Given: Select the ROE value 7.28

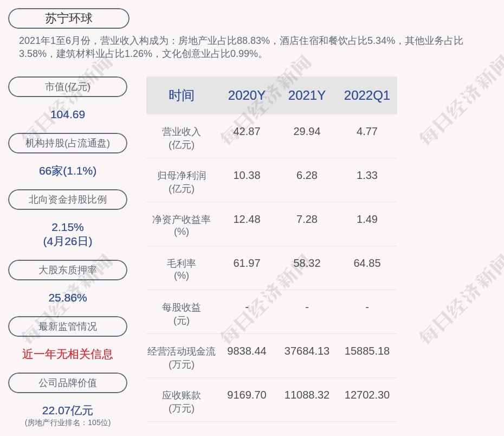Looking at the screenshot, I should point(307,219).
